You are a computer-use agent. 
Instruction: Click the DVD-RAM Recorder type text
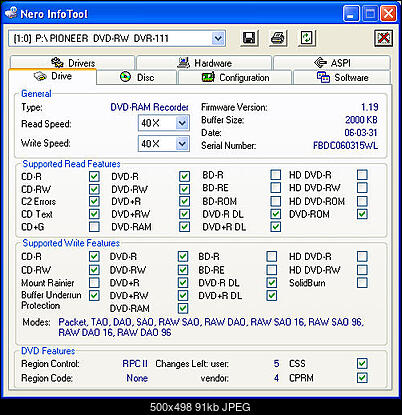pyautogui.click(x=149, y=107)
